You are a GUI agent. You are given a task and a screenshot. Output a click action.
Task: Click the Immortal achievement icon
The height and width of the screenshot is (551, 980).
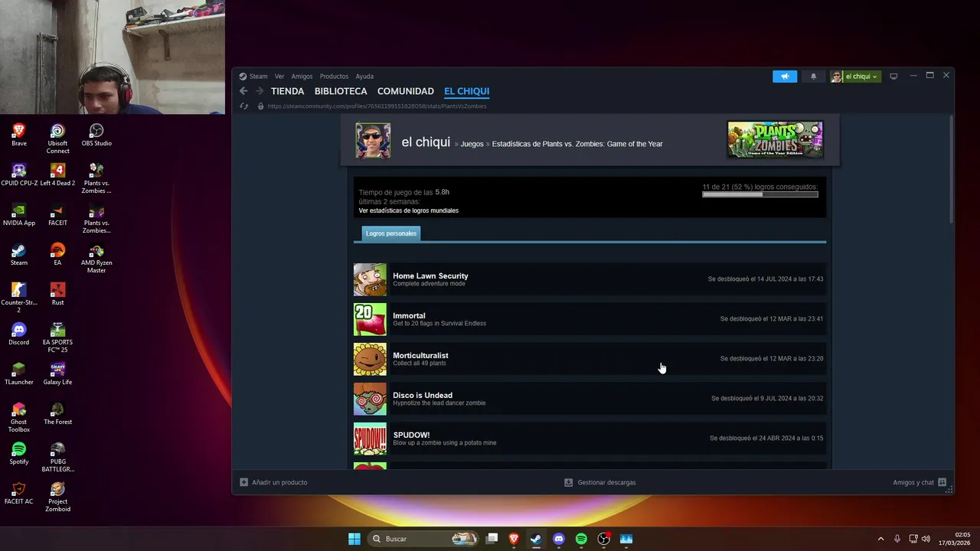[370, 319]
